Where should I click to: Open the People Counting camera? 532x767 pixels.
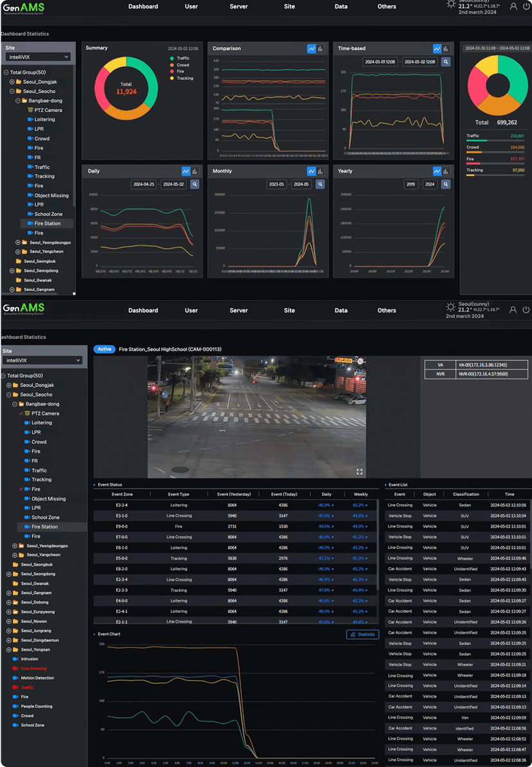click(37, 706)
